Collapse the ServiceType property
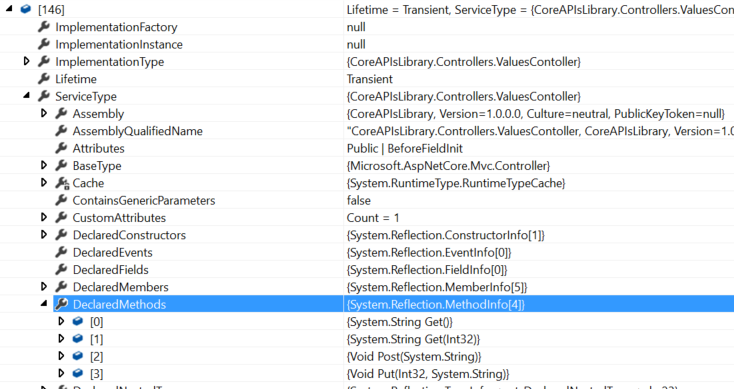Image resolution: width=734 pixels, height=389 pixels. [27, 95]
